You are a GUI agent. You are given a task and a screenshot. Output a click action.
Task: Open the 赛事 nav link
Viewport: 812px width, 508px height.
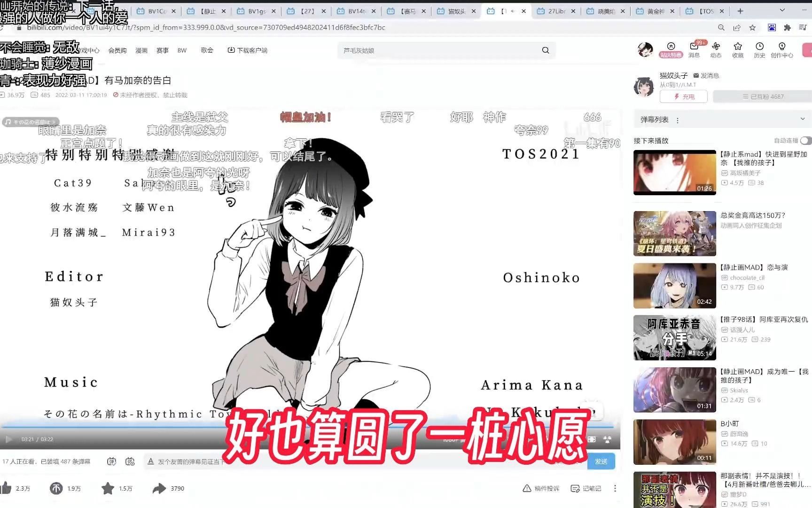click(x=163, y=50)
